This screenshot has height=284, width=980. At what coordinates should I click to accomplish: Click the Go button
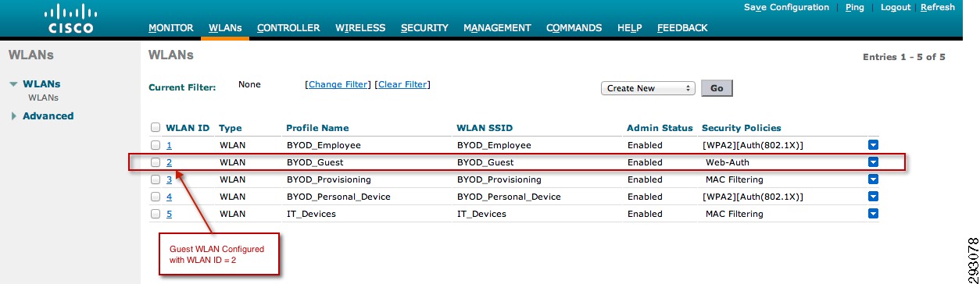(717, 88)
